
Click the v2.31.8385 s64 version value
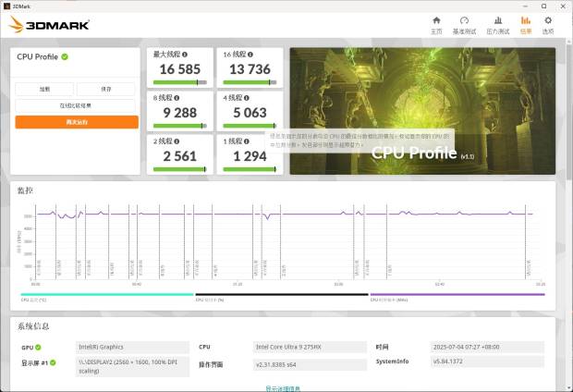[310, 364]
